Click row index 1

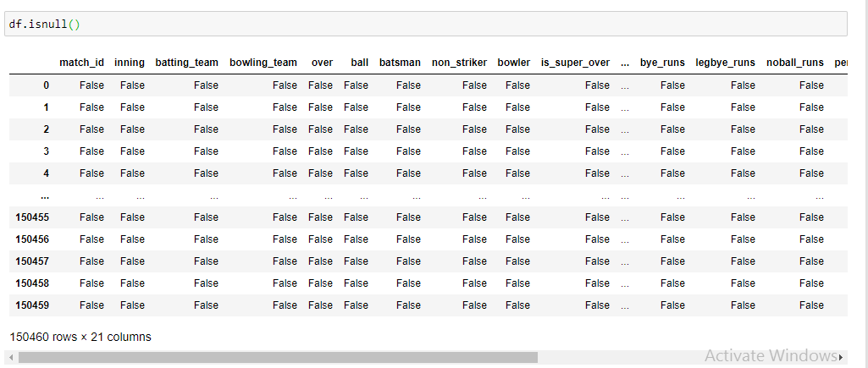(46, 107)
